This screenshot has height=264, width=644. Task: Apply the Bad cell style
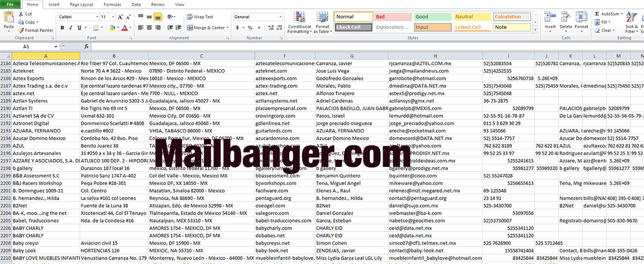[392, 17]
